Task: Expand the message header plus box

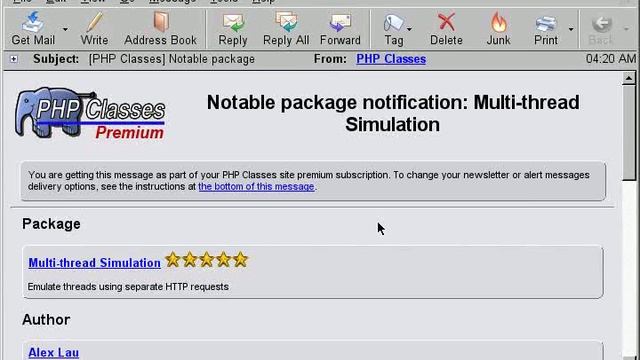Action: 14,59
